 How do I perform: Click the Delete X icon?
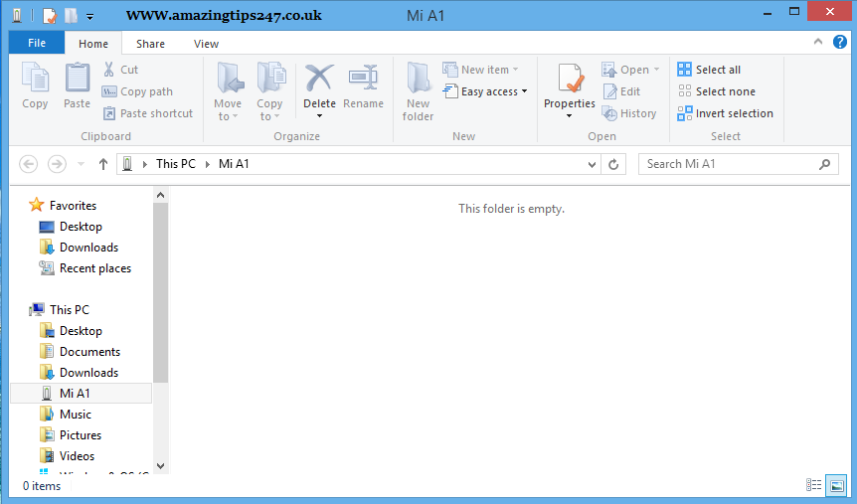[x=319, y=79]
